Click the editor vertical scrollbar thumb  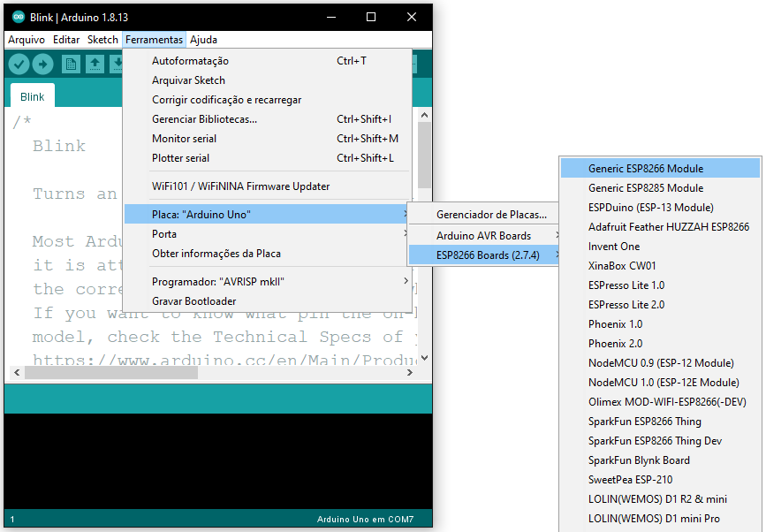[x=424, y=155]
